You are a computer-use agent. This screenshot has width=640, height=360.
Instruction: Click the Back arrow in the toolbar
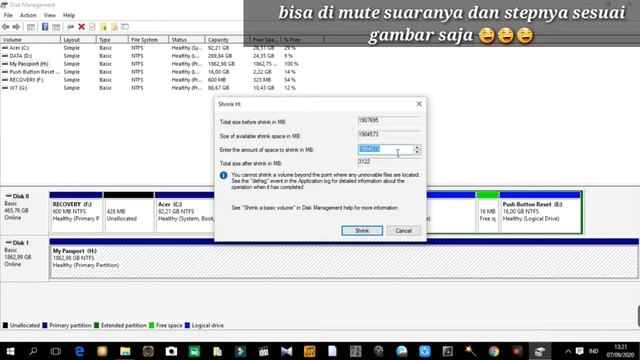coord(5,27)
